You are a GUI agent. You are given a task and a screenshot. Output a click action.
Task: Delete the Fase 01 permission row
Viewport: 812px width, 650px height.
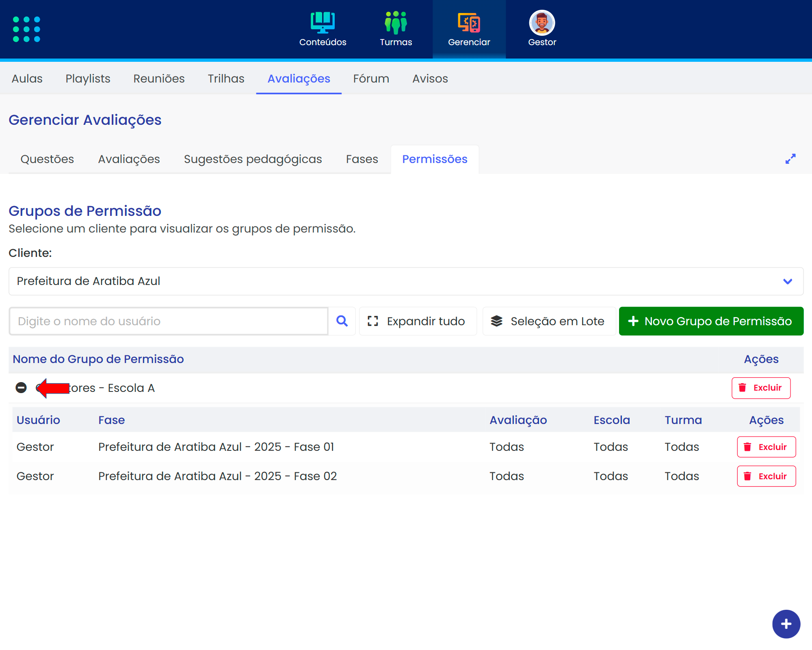coord(766,447)
